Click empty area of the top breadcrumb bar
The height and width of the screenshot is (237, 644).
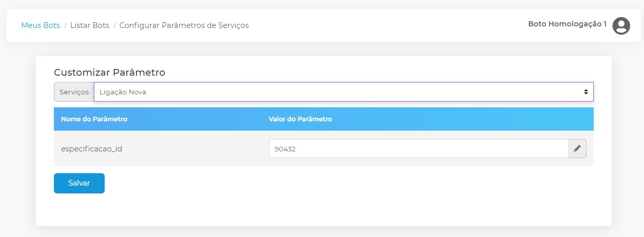click(389, 25)
